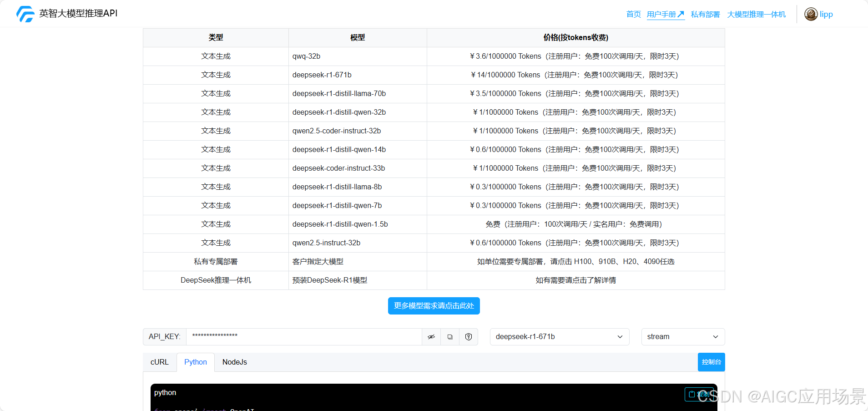Click the ¥14/1000000 Tokens price cell
The height and width of the screenshot is (411, 868).
click(575, 75)
